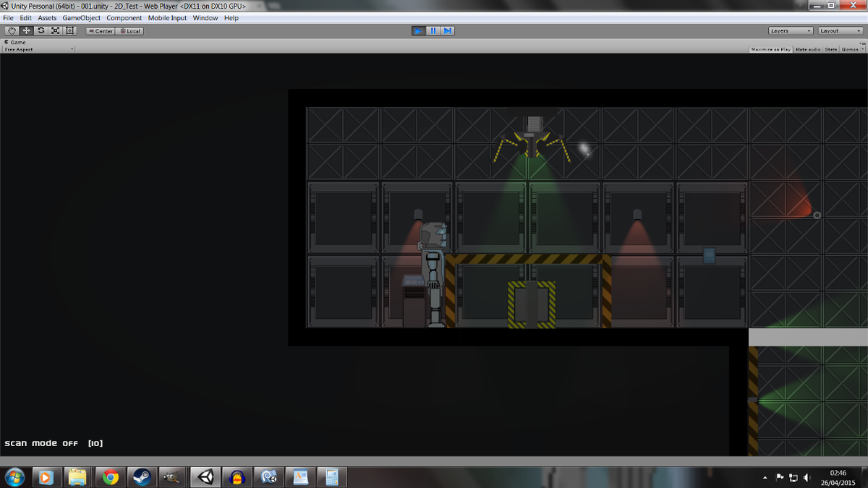This screenshot has width=868, height=488.
Task: Step one frame forward
Action: pos(447,31)
